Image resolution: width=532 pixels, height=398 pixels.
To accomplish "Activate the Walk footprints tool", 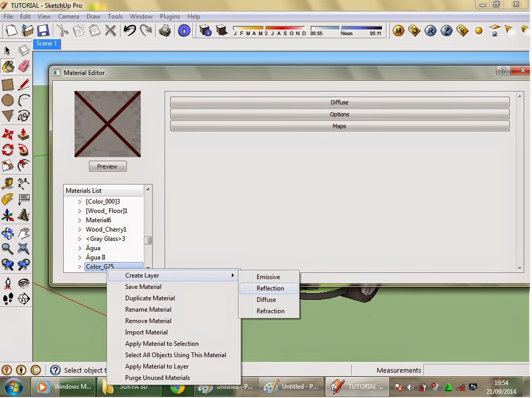I will coord(8,299).
